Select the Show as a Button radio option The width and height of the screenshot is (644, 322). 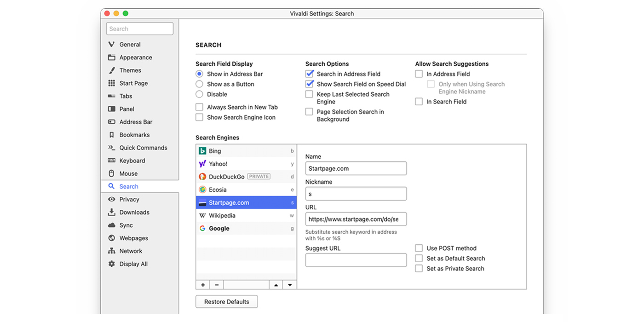coord(199,84)
